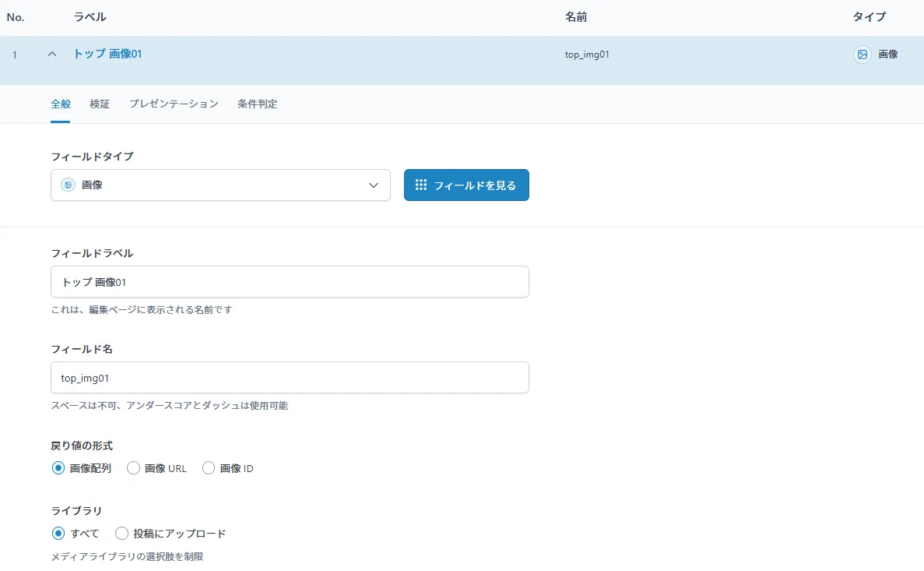Click the top_img01 name in field row
The height and width of the screenshot is (571, 924).
[x=586, y=55]
